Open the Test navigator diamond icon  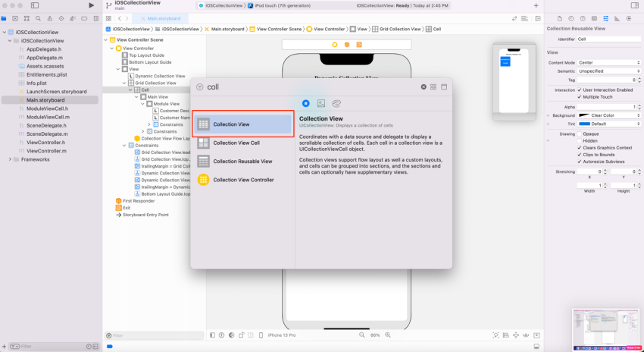(61, 18)
